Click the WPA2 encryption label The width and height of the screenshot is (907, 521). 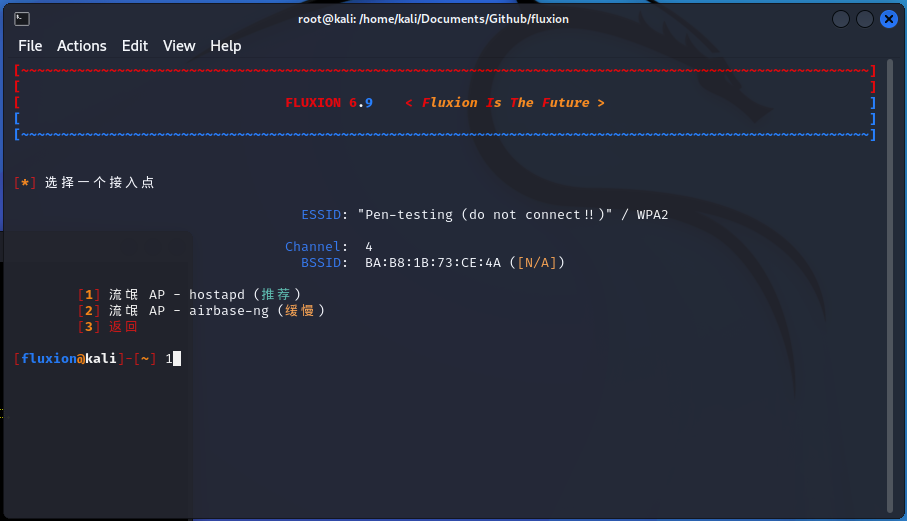(x=652, y=215)
